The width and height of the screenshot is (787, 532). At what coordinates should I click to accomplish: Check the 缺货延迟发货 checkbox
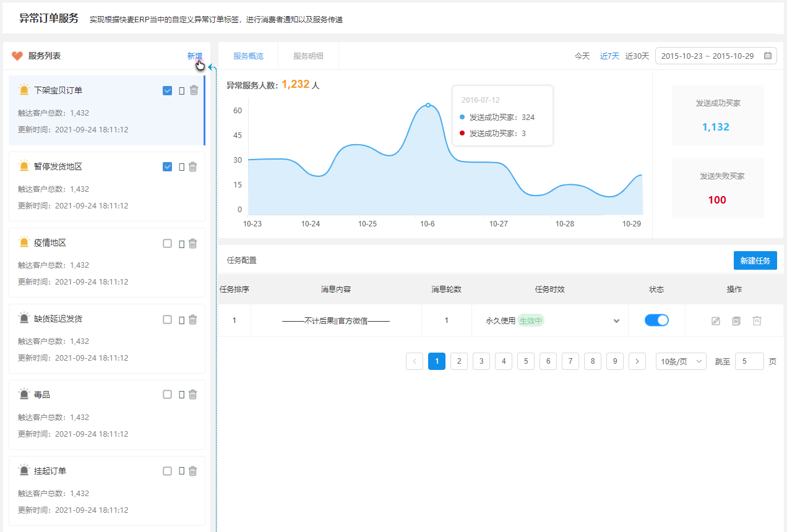click(167, 319)
